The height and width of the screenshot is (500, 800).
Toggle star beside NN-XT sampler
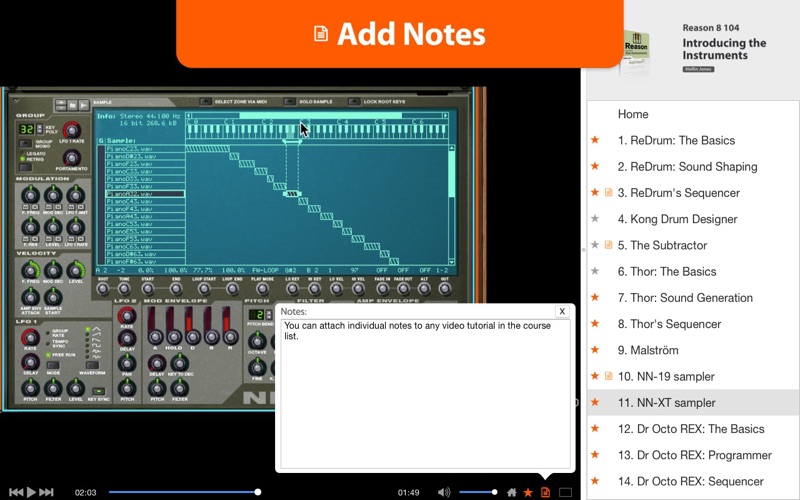point(595,402)
